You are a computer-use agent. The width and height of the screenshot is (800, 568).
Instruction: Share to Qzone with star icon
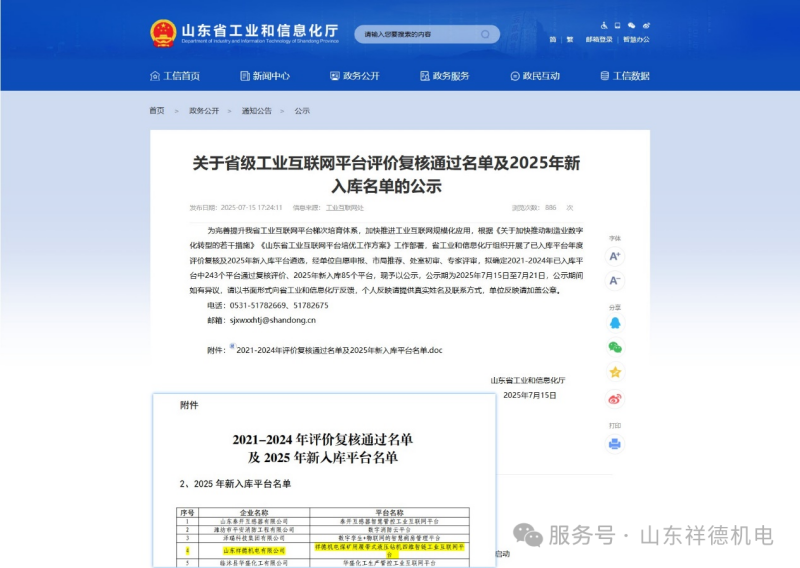point(615,372)
